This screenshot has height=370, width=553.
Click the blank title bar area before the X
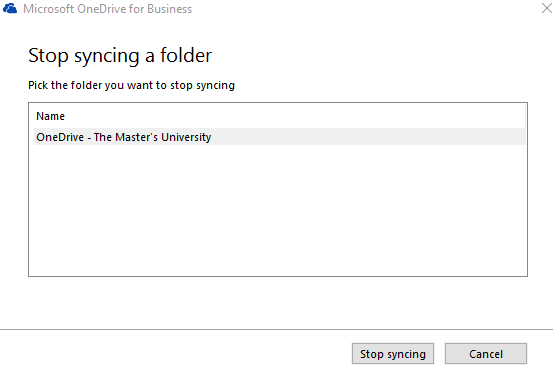[x=365, y=8]
